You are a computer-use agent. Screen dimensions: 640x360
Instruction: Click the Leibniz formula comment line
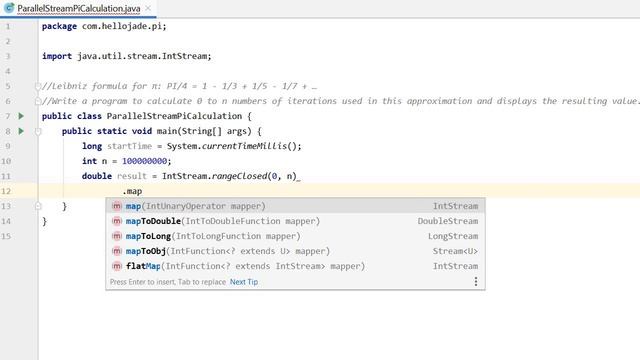tap(180, 86)
